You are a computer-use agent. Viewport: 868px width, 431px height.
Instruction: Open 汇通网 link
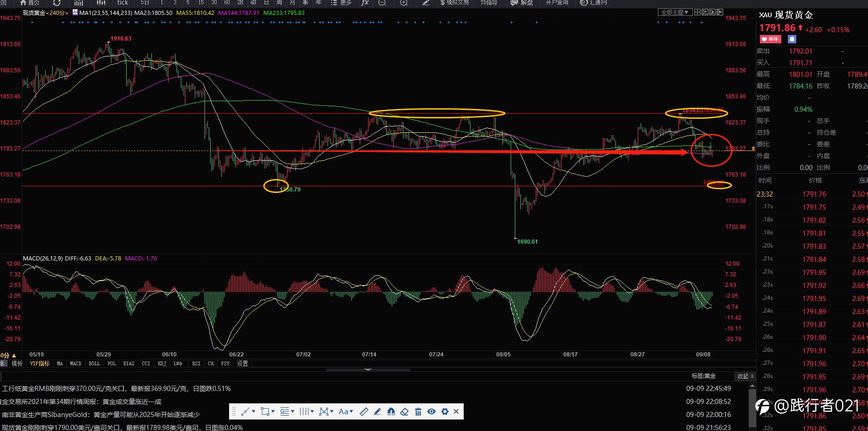[x=594, y=2]
